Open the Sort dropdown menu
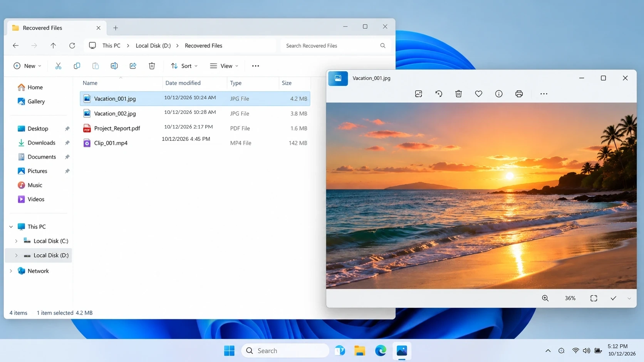 pos(184,66)
